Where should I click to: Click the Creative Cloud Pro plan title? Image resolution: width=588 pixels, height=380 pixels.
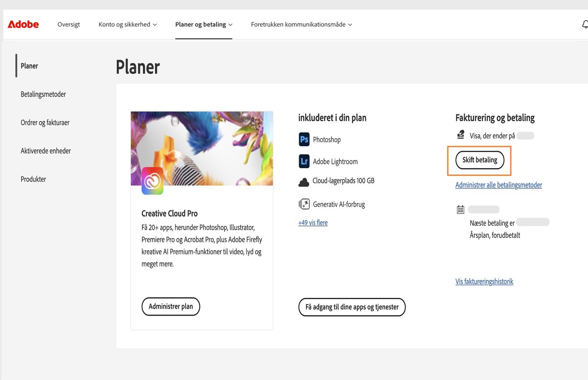click(x=169, y=213)
